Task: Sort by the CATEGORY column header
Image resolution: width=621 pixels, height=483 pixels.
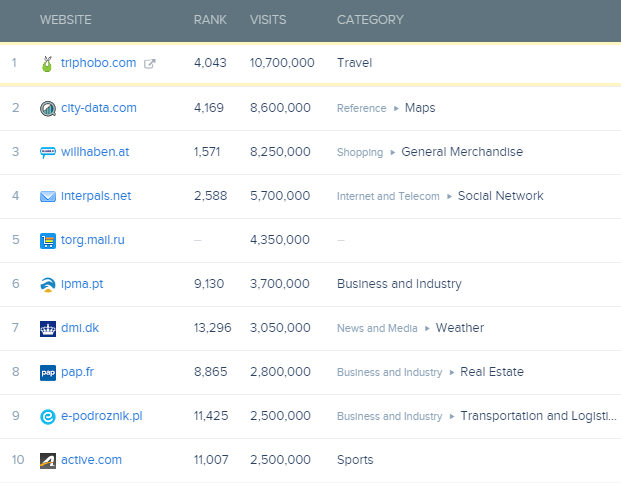Action: click(x=370, y=20)
